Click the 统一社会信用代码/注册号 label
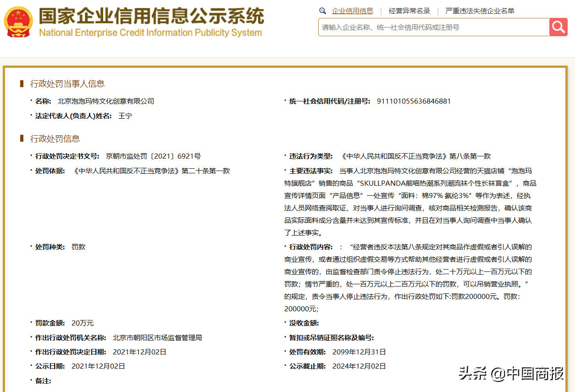This screenshot has height=392, width=575. tap(330, 101)
